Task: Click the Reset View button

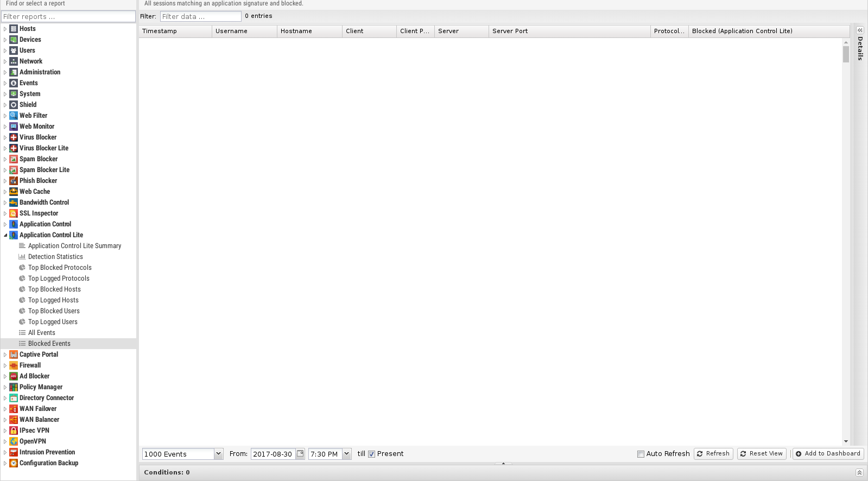Action: (x=762, y=454)
